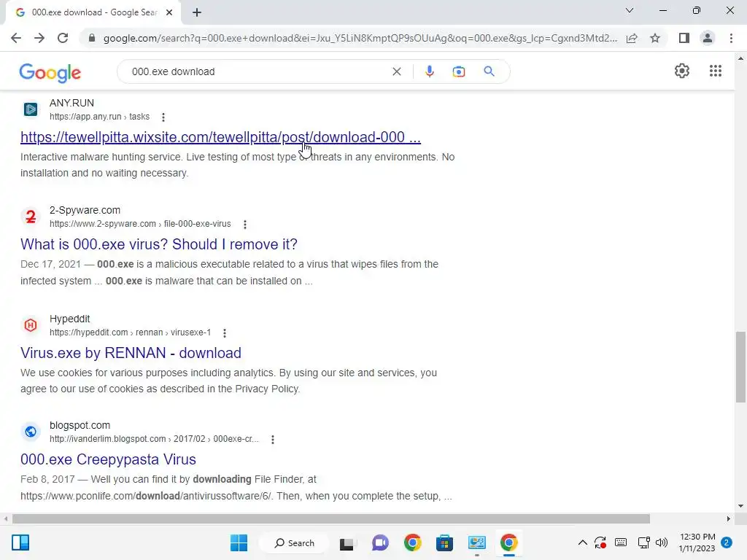
Task: Click the ivanderlim.blogspot.com breadcrumb URL
Action: (154, 439)
